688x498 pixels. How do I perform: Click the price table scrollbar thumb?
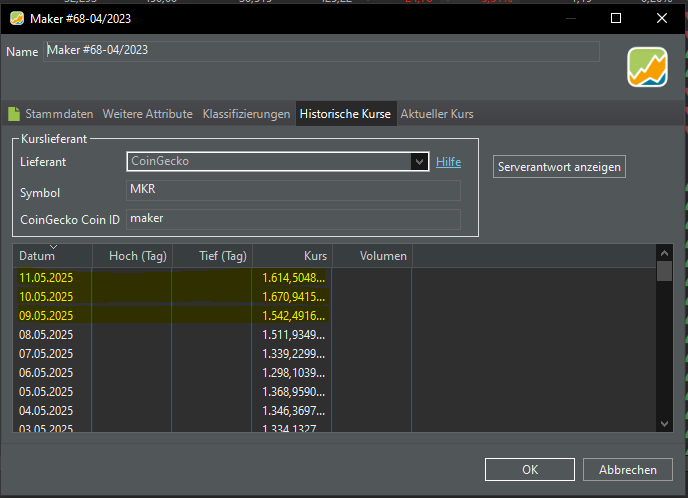click(x=664, y=271)
